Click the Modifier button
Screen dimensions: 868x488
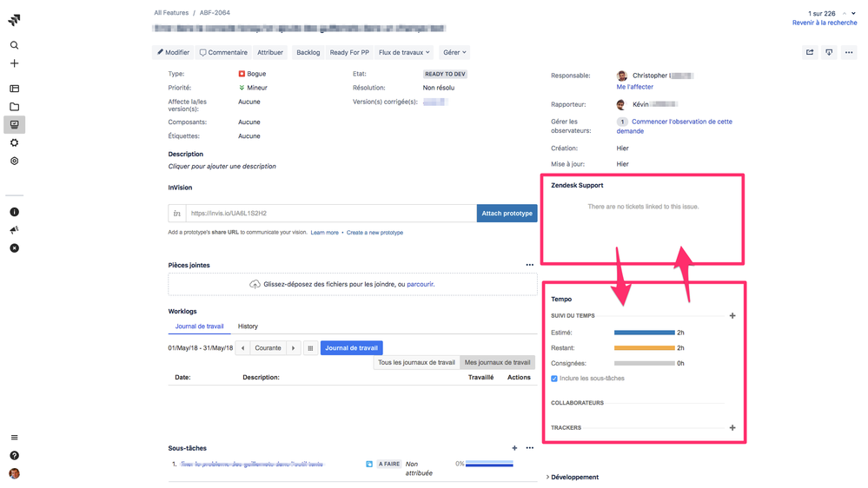[x=173, y=52]
